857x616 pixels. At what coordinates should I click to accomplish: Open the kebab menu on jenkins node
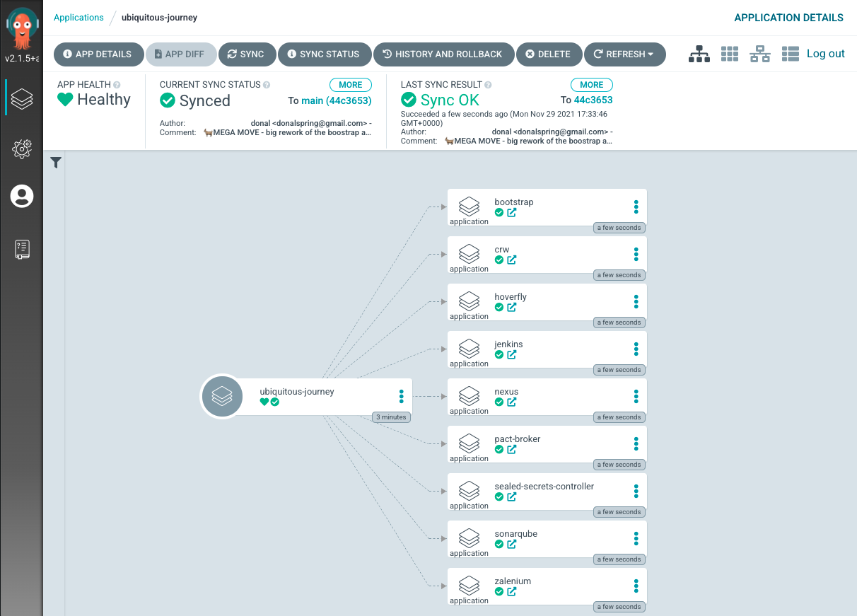(636, 349)
